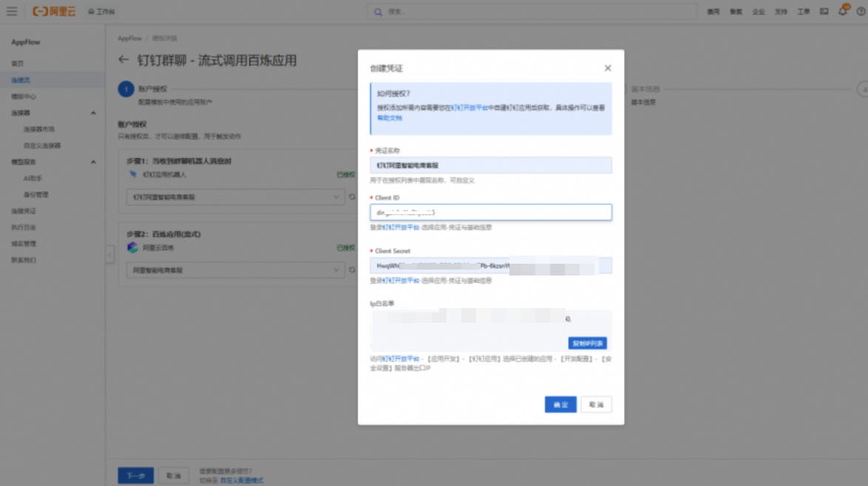The height and width of the screenshot is (486, 868).
Task: Open the Cloud Shell terminal icon
Action: point(824,12)
